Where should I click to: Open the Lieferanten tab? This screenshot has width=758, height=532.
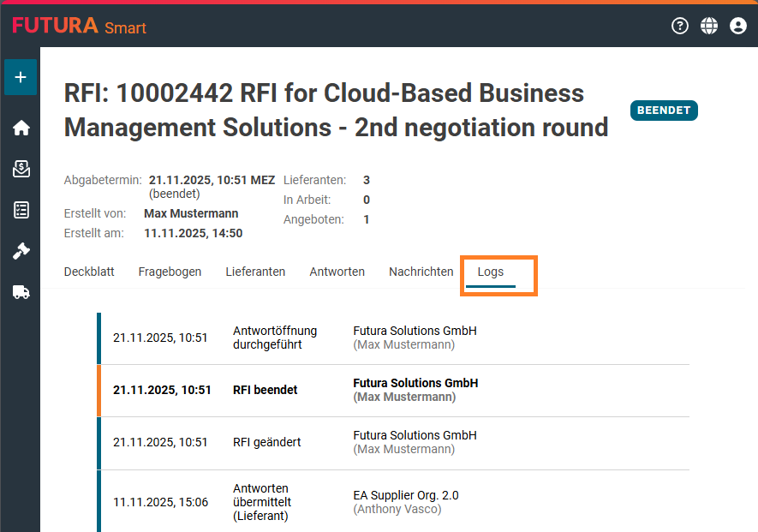tap(255, 272)
